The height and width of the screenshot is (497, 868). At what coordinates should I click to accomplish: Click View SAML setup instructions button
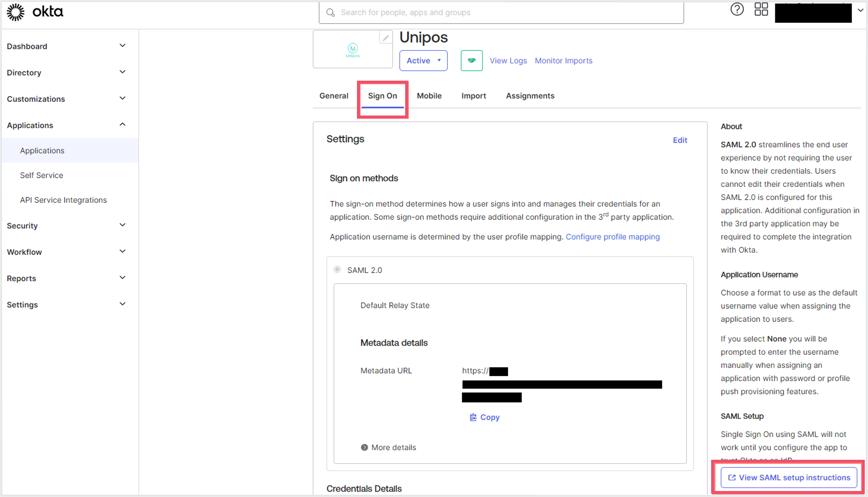pyautogui.click(x=789, y=478)
